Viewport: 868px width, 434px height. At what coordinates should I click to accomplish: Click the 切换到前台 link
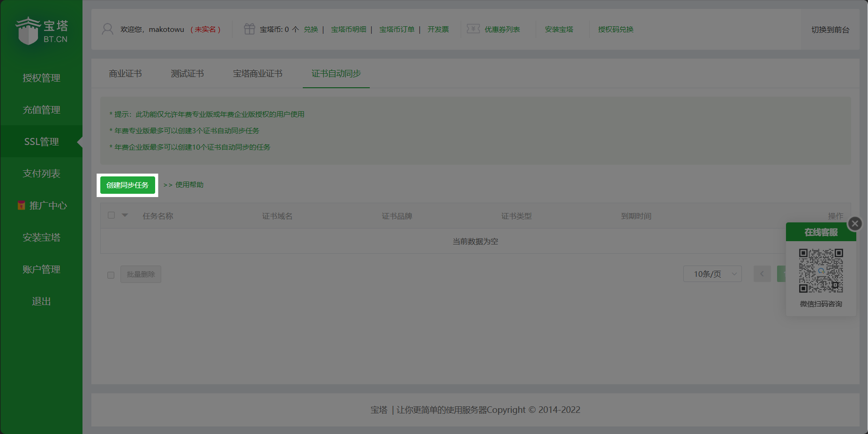(830, 30)
